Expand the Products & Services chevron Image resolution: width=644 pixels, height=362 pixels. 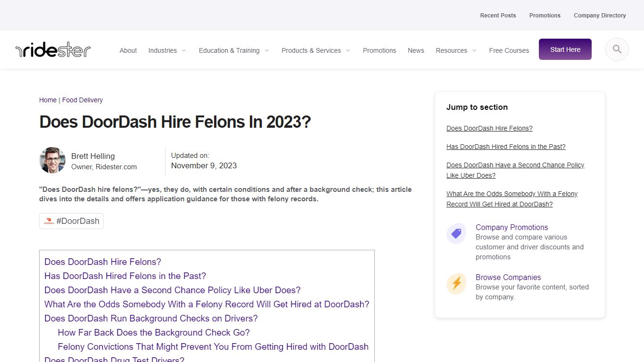[348, 50]
